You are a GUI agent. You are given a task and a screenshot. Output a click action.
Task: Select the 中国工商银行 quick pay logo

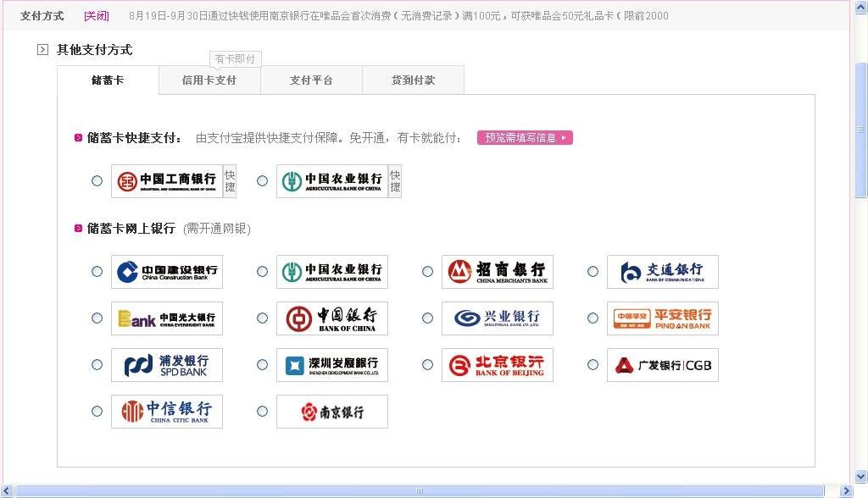click(x=166, y=180)
